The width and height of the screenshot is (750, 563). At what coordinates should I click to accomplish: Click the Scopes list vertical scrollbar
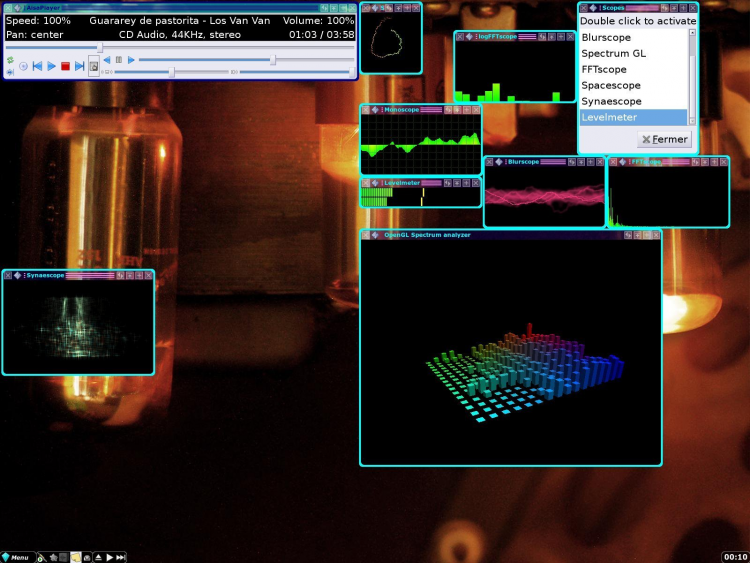(x=692, y=75)
